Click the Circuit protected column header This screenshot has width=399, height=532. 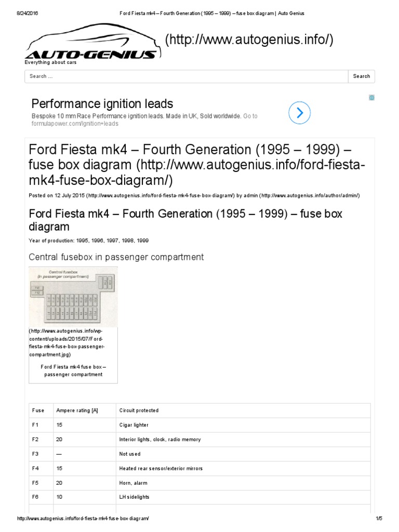click(139, 410)
